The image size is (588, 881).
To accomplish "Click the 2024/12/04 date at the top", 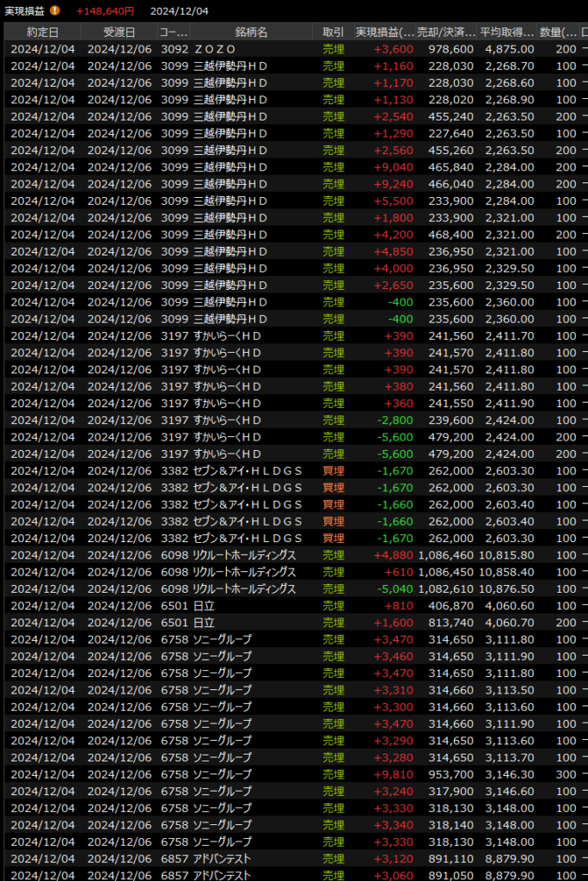I will point(179,11).
